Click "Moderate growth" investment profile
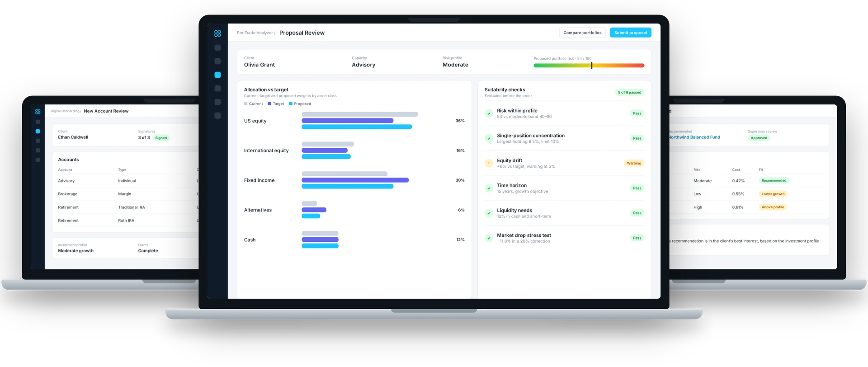 pos(76,251)
